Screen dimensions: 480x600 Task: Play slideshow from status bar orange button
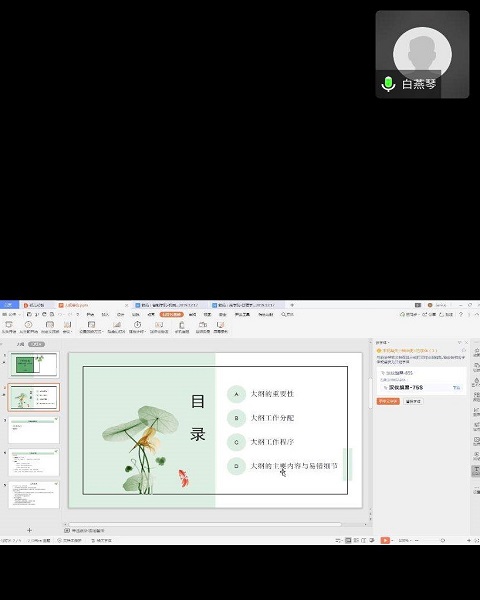(x=385, y=540)
